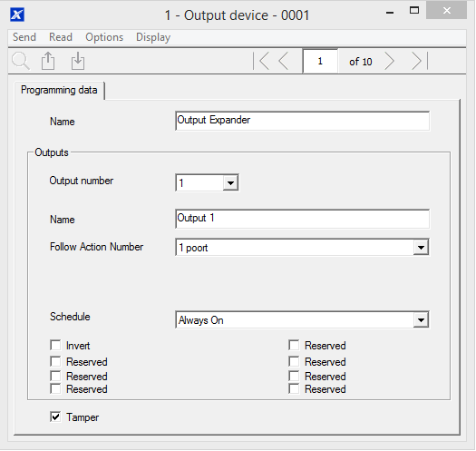Tick the first Reserved checkbox under Invert
This screenshot has height=451, width=476.
[x=55, y=362]
